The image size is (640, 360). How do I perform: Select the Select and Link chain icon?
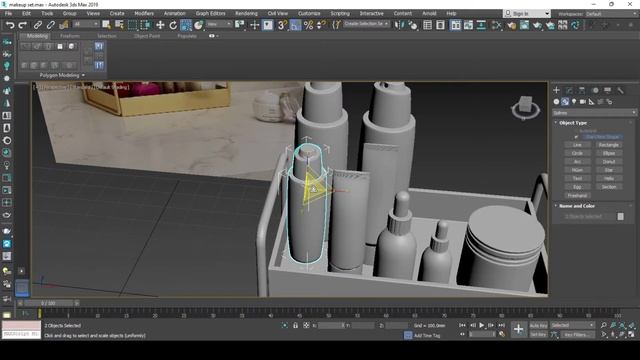(38, 25)
